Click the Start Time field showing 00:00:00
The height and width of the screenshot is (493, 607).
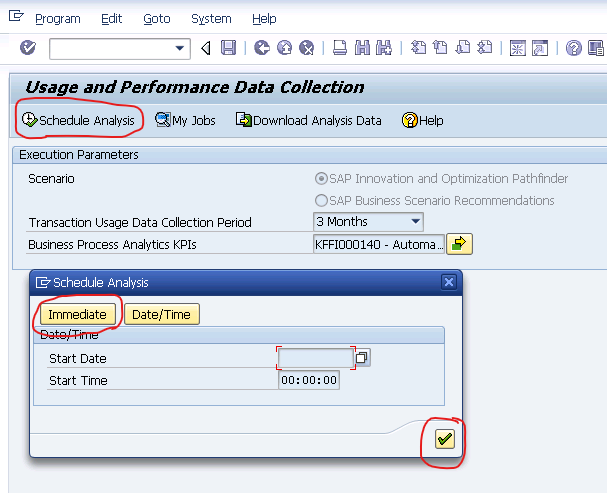pyautogui.click(x=309, y=380)
